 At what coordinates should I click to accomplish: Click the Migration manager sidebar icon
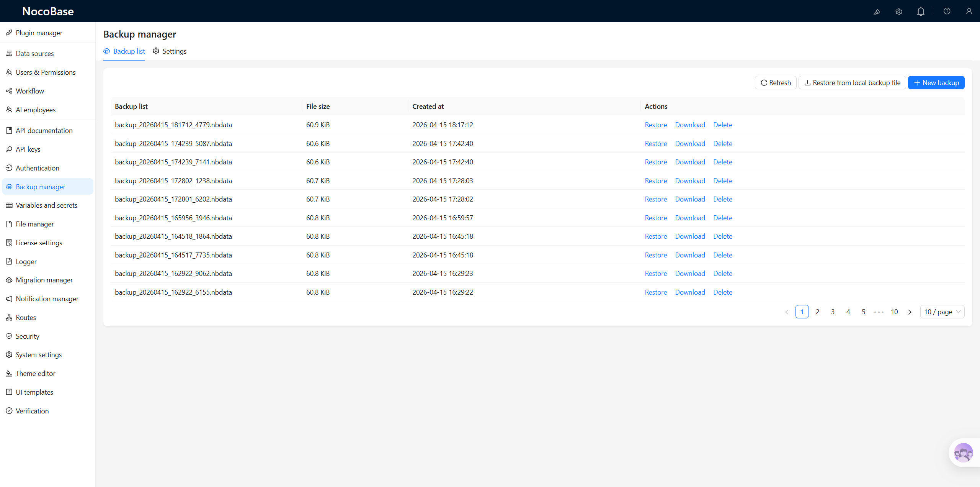click(9, 280)
